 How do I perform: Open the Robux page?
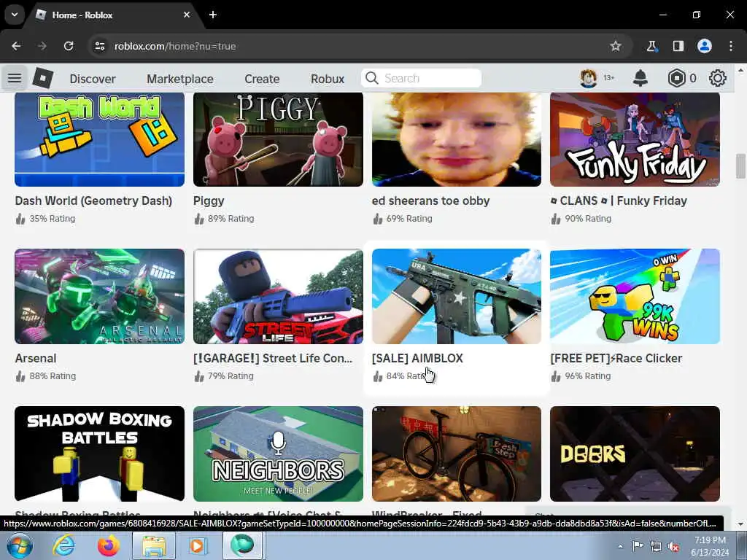point(328,79)
